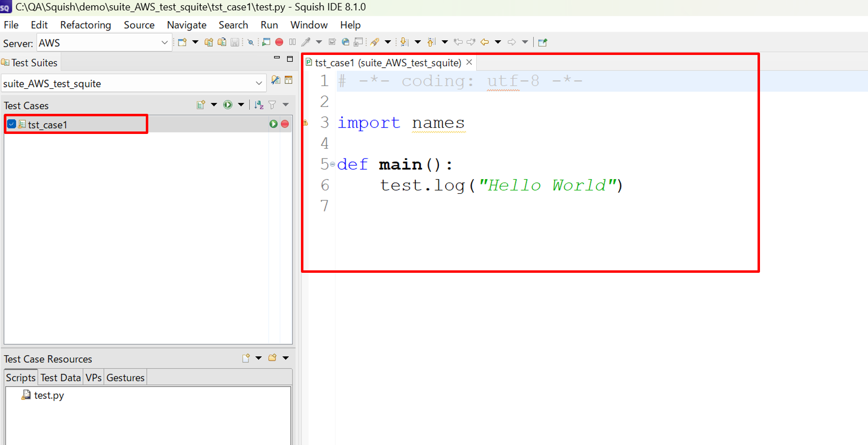This screenshot has height=445, width=868.
Task: Select the test.py script file
Action: coord(48,395)
